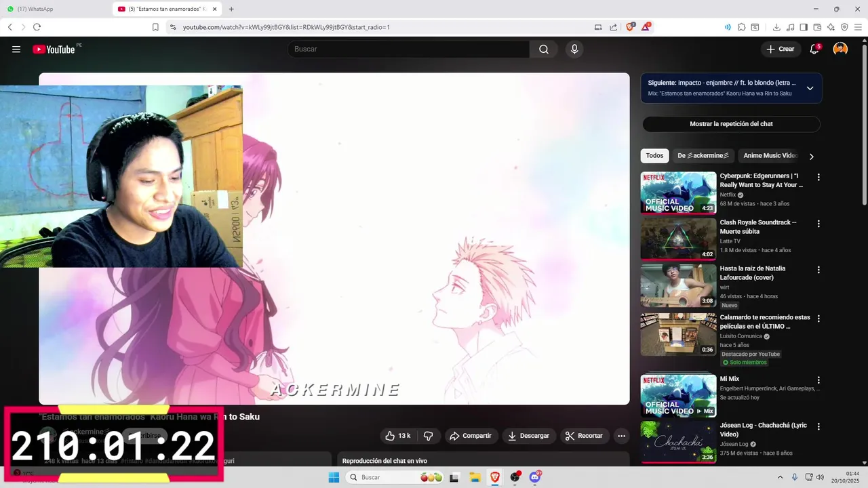The height and width of the screenshot is (488, 868).
Task: View site information icon in address bar
Action: (x=173, y=27)
